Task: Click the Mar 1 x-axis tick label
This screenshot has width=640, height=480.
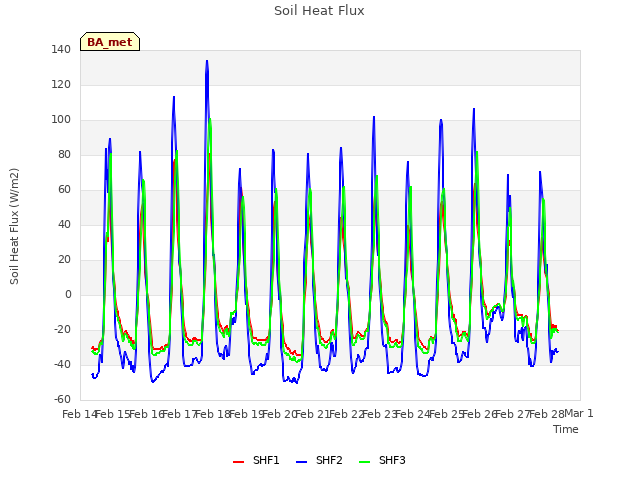Action: click(579, 413)
